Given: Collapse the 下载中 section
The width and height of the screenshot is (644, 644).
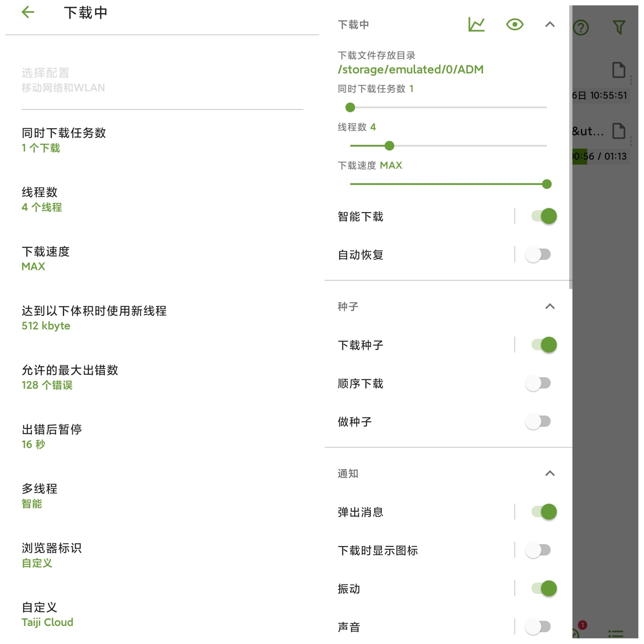Looking at the screenshot, I should click(x=555, y=25).
